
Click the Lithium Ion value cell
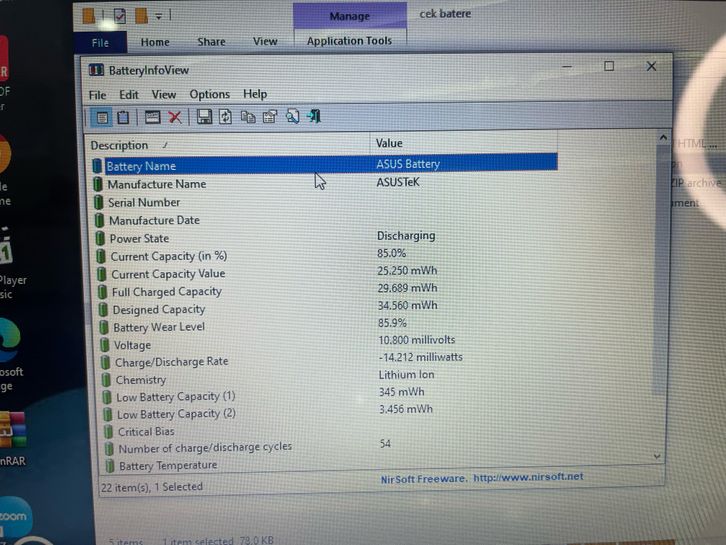[406, 375]
